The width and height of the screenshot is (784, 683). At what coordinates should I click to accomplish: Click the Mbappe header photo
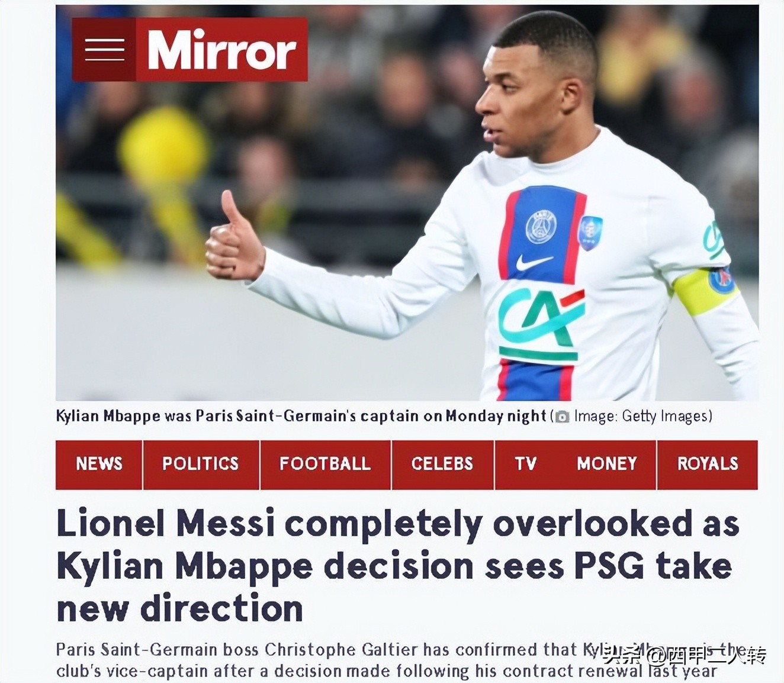(407, 203)
